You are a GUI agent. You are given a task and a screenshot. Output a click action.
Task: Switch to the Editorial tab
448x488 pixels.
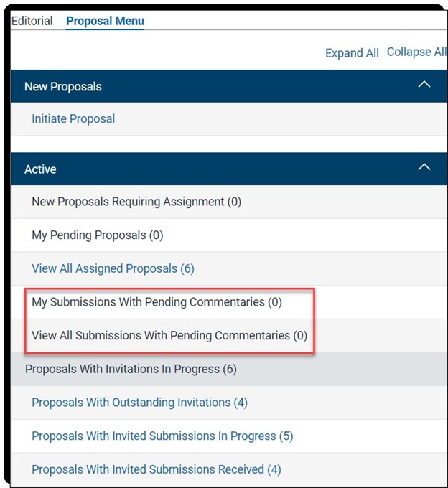pyautogui.click(x=32, y=21)
